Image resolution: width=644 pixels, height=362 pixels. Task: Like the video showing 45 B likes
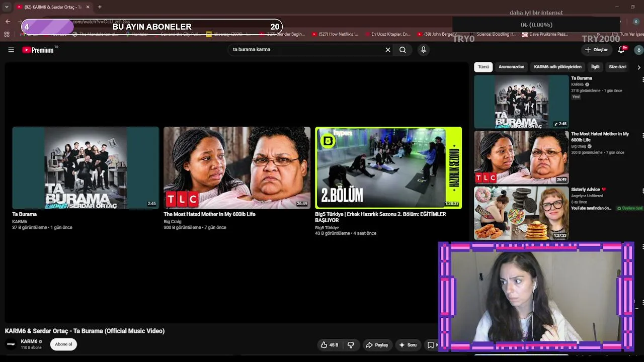click(x=330, y=345)
